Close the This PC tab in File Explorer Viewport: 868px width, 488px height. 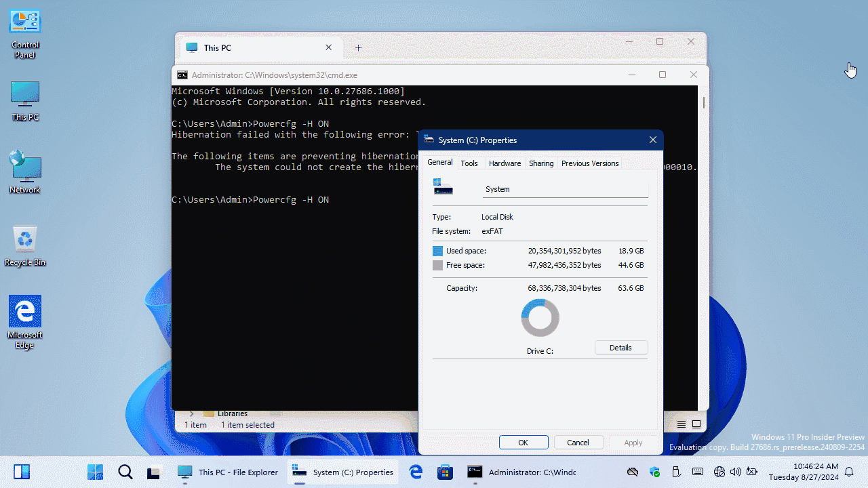click(x=329, y=48)
